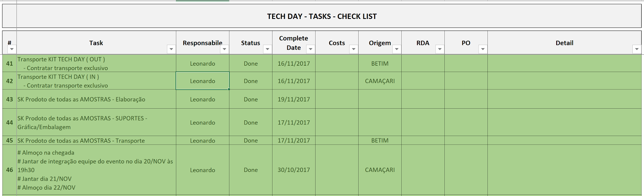Open the Origem column filter arrow

click(x=397, y=49)
